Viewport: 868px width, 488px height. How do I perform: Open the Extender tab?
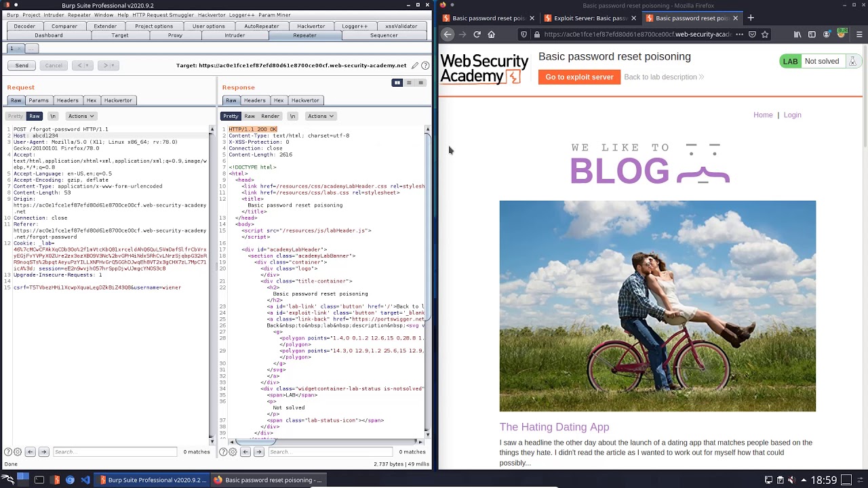105,26
